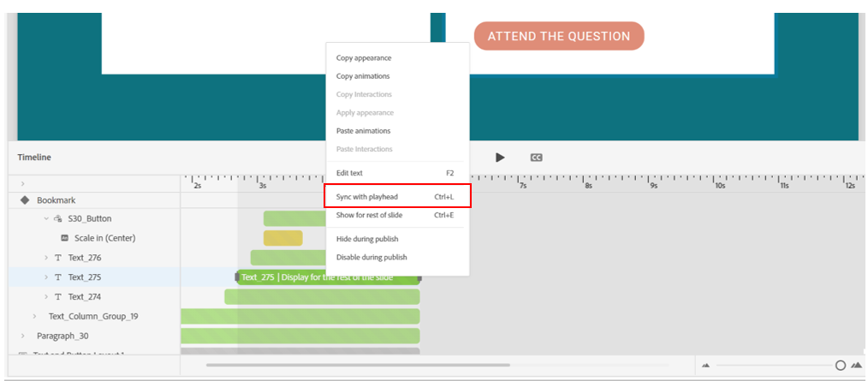Click the ATTEND THE QUESTION button
The width and height of the screenshot is (868, 381).
(558, 36)
